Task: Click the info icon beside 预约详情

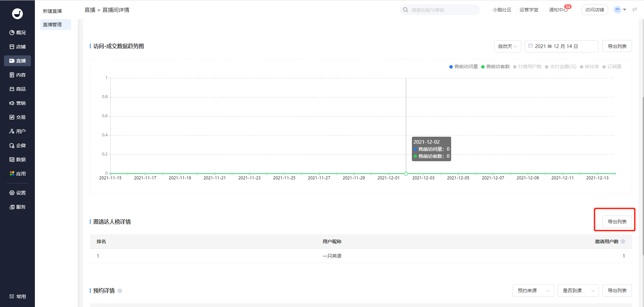Action: click(x=120, y=291)
